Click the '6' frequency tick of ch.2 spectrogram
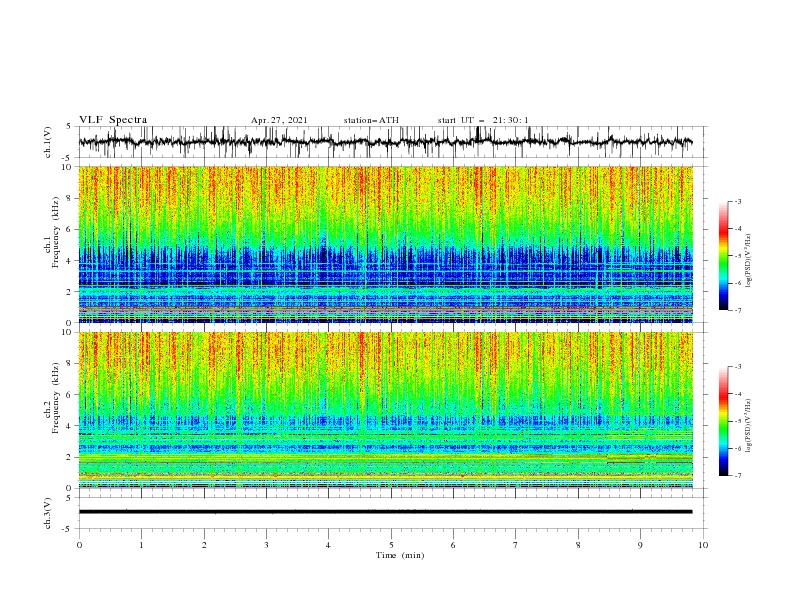The image size is (792, 612). 70,394
